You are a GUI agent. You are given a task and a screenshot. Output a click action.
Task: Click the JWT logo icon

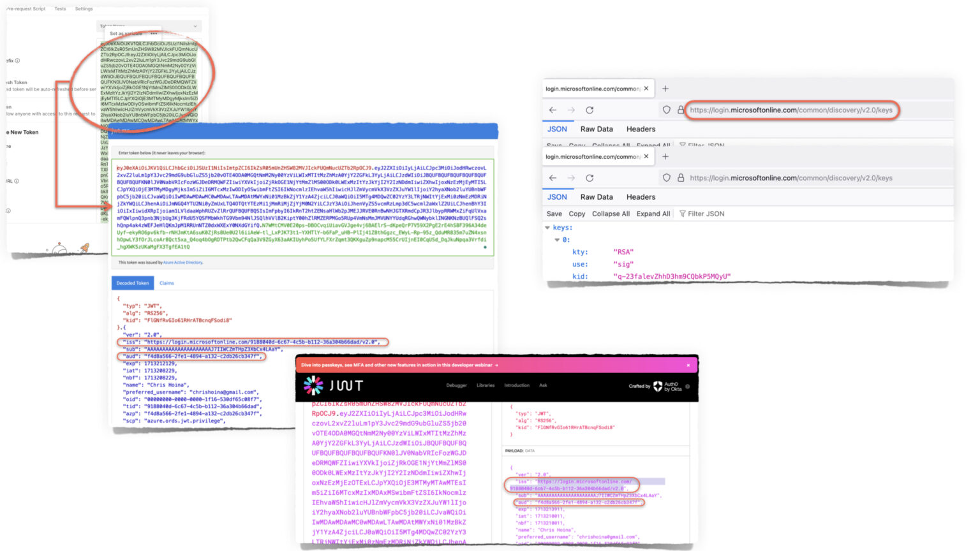(x=313, y=385)
